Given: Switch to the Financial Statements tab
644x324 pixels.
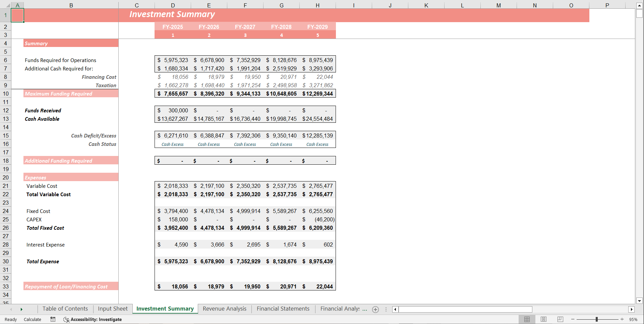Looking at the screenshot, I should (283, 309).
